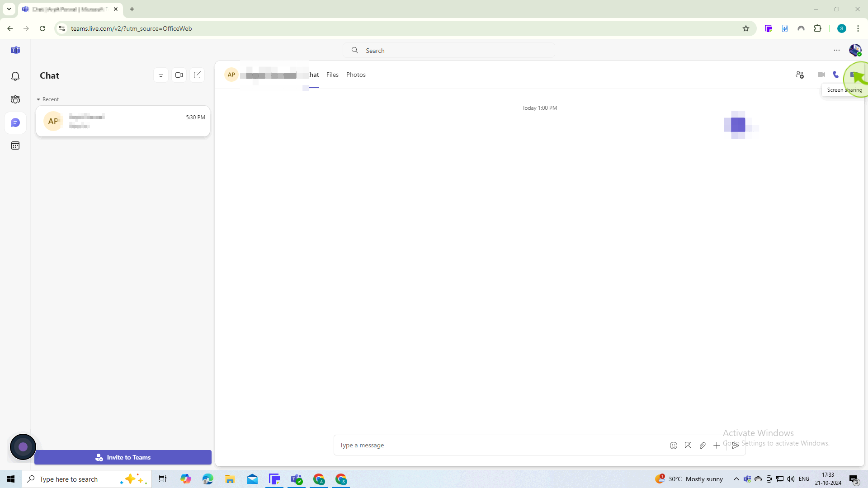This screenshot has height=488, width=868.
Task: Click the Teams logo at top left
Action: click(x=15, y=50)
